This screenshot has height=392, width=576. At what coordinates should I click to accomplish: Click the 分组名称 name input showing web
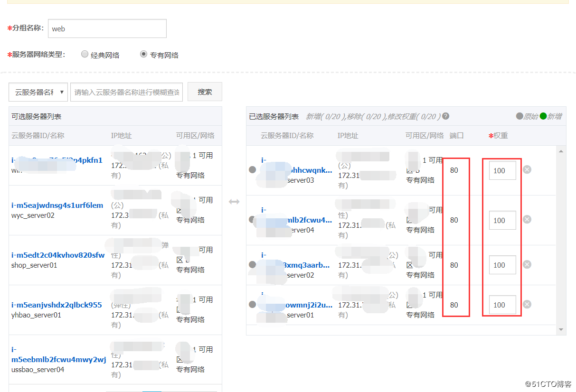107,28
